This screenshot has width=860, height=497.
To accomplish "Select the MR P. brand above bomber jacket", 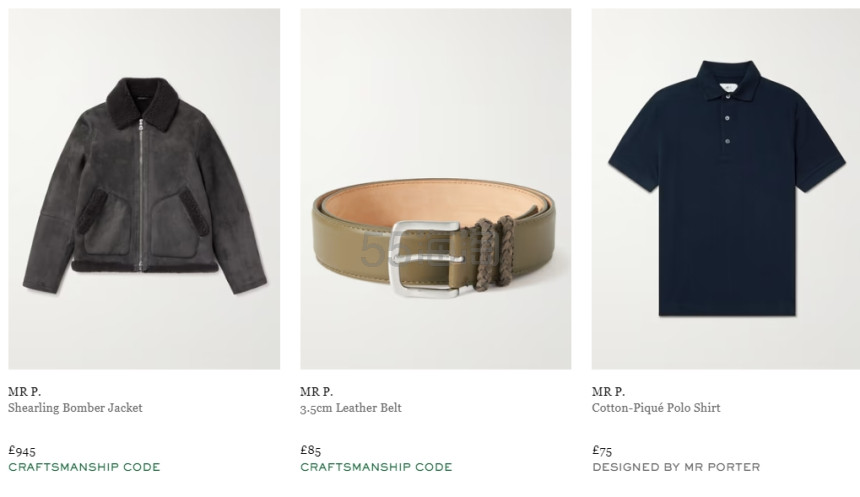I will tap(24, 392).
